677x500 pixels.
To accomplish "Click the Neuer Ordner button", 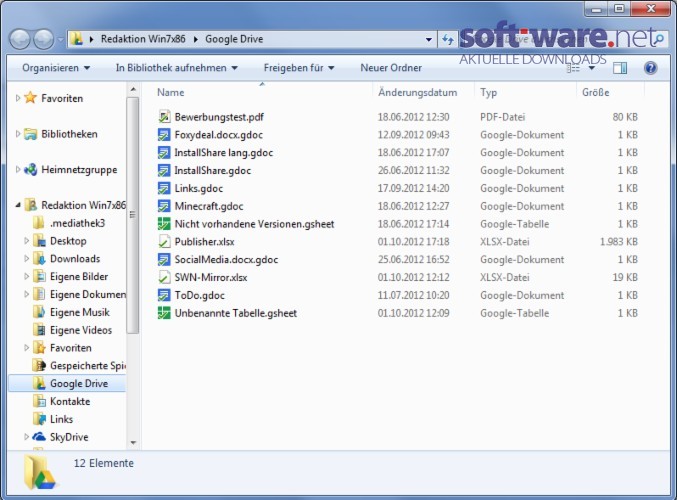I will [391, 68].
